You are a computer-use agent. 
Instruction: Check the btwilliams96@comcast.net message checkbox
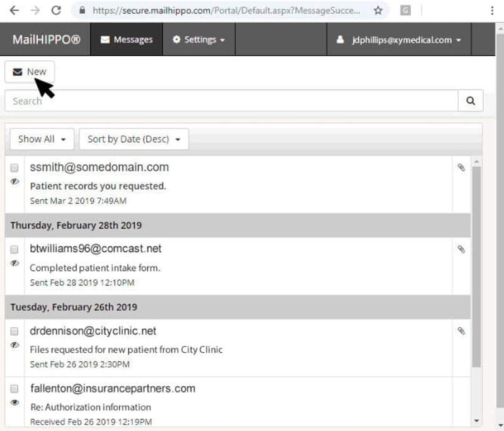pos(14,250)
